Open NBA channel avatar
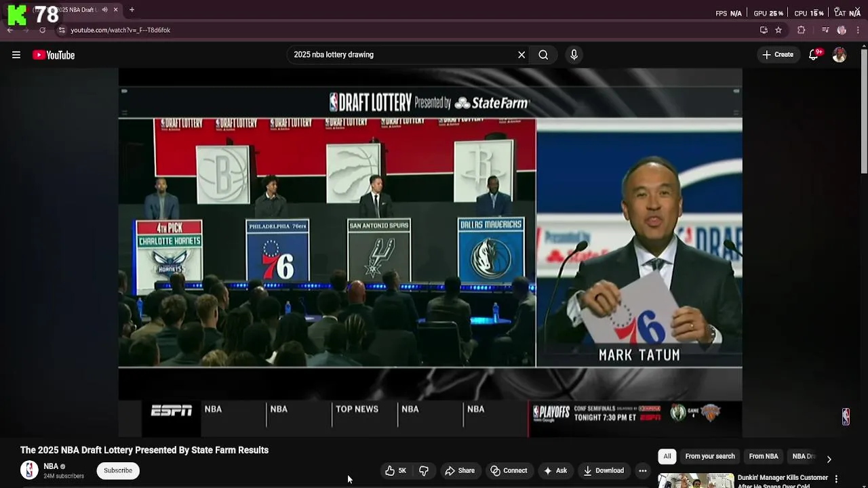 29,470
